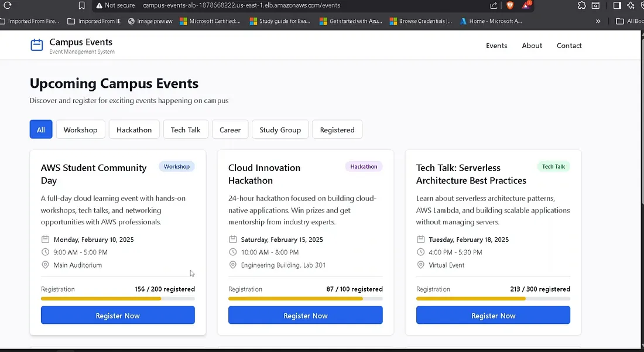Click the AWS Student Community Day registration progress bar
Image resolution: width=644 pixels, height=352 pixels.
[118, 299]
